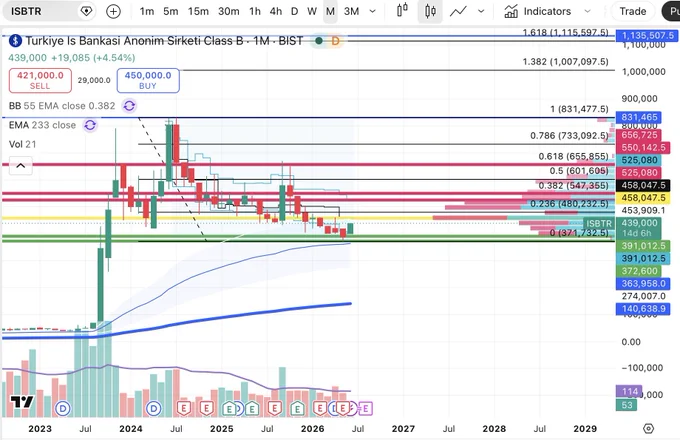The height and width of the screenshot is (440, 680).
Task: Select the Vol 21 indicator legend
Action: click(x=22, y=144)
